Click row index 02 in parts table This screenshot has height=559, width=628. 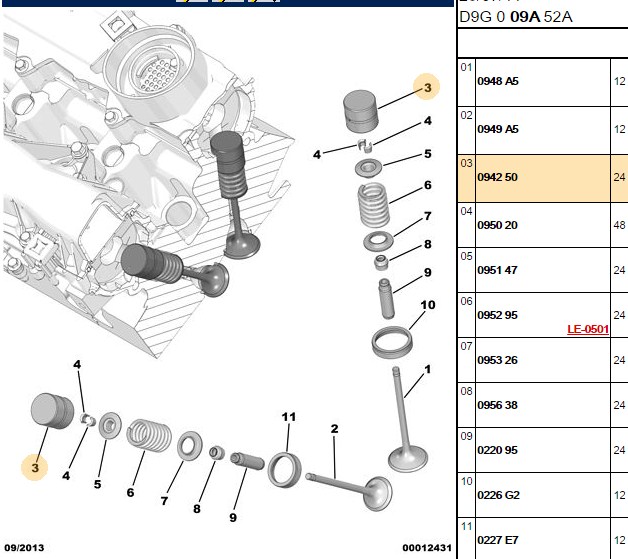(466, 115)
